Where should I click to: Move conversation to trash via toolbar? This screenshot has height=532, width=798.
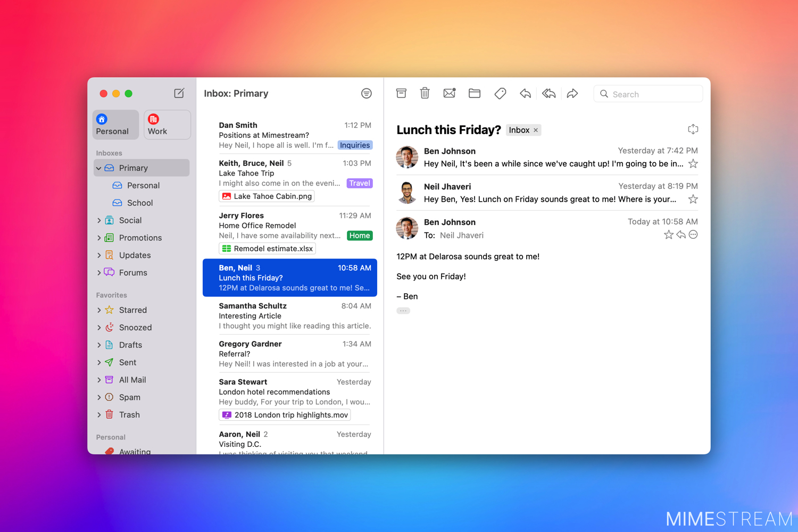click(x=425, y=94)
